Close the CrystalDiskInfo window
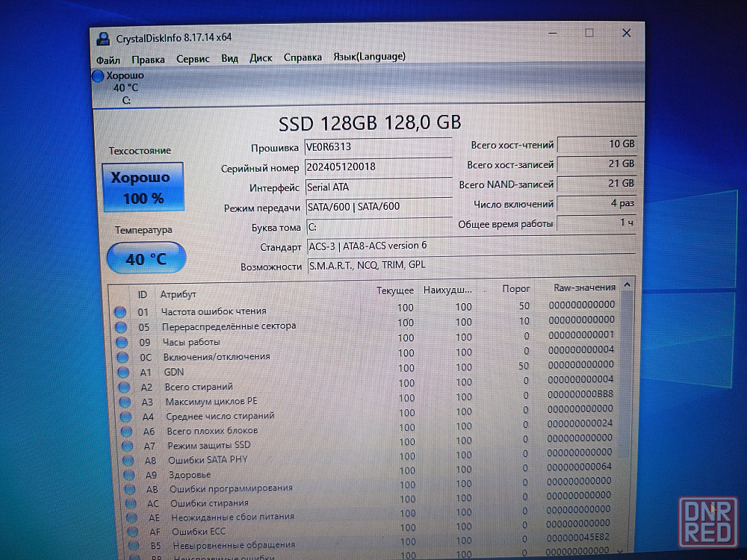The width and height of the screenshot is (747, 560). (x=627, y=33)
